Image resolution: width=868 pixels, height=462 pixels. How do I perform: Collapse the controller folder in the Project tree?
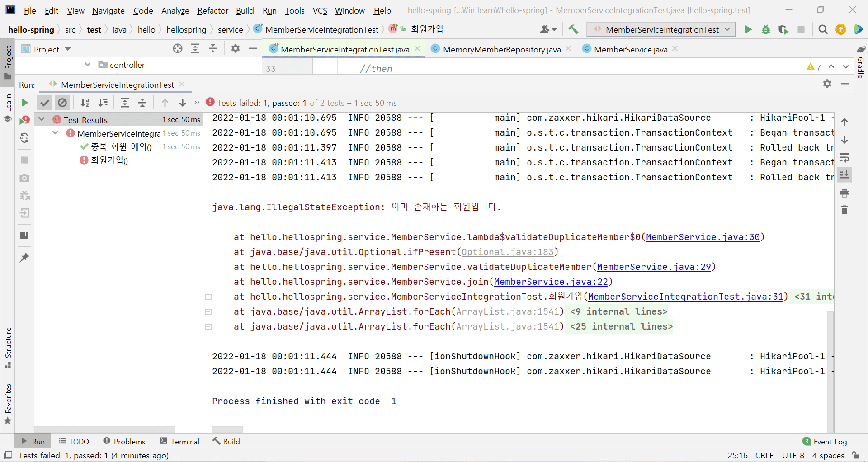88,65
